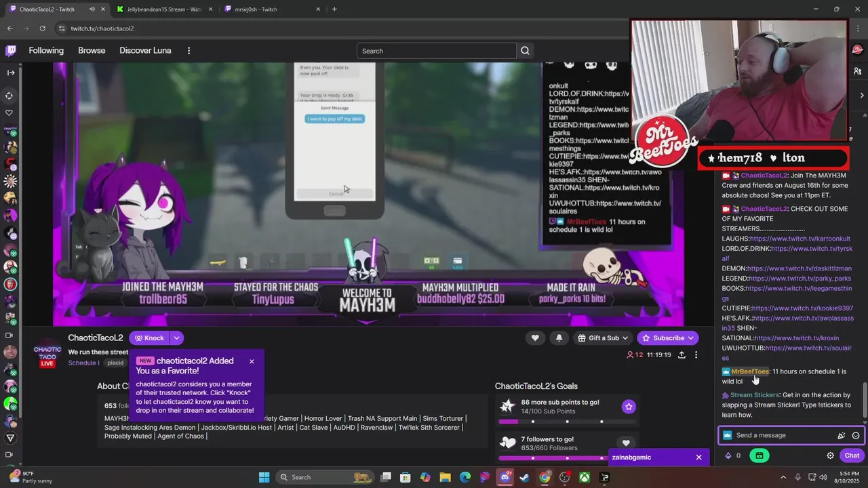Click the heart button on followers goal
Screen dimensions: 868x488
click(626, 443)
